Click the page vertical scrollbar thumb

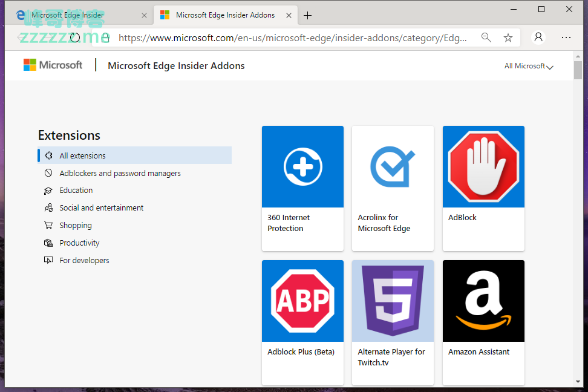578,70
